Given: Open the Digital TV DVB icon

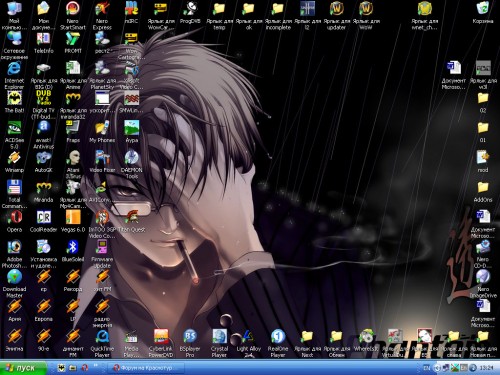Looking at the screenshot, I should coord(43,99).
